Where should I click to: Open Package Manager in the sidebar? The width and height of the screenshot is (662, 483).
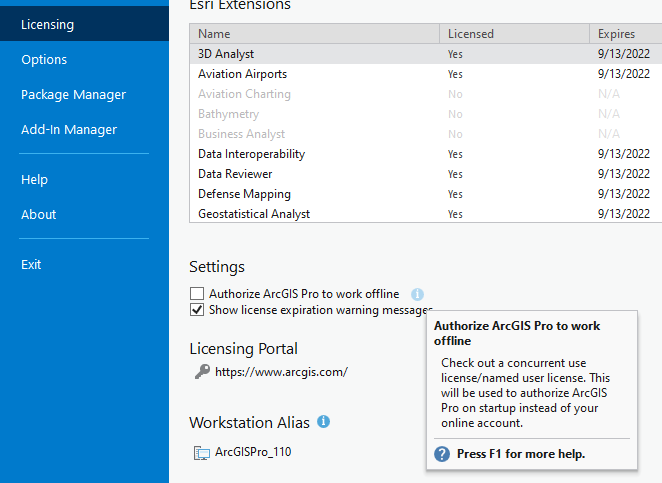pyautogui.click(x=73, y=95)
